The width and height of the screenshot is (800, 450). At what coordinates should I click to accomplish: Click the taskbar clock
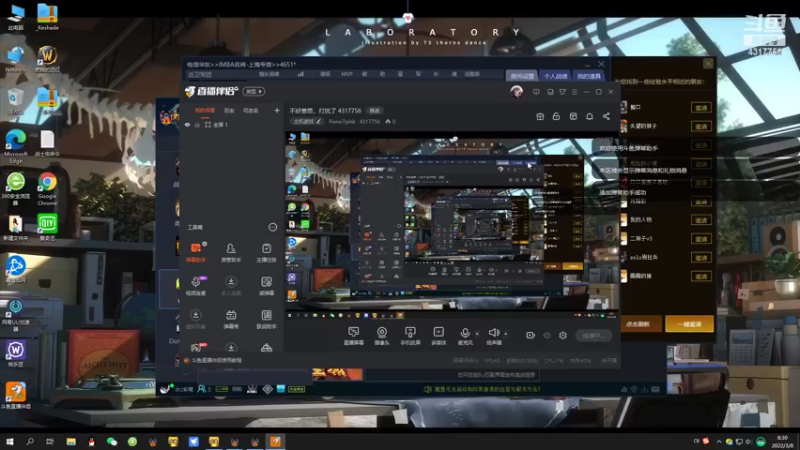point(782,442)
